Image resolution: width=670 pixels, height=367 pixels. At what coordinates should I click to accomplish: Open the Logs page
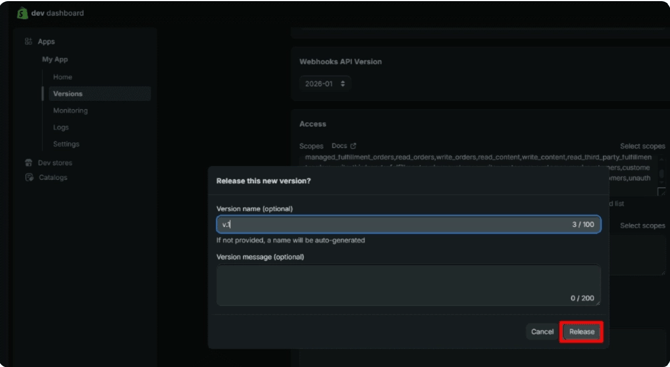(x=61, y=127)
